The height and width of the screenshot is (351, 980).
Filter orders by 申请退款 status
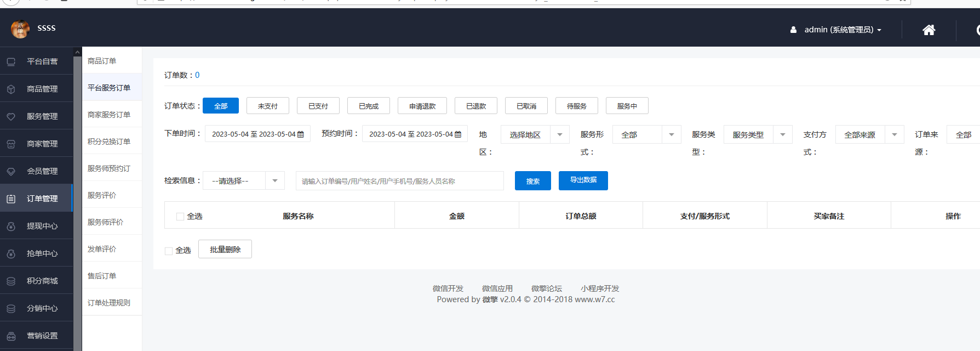422,106
